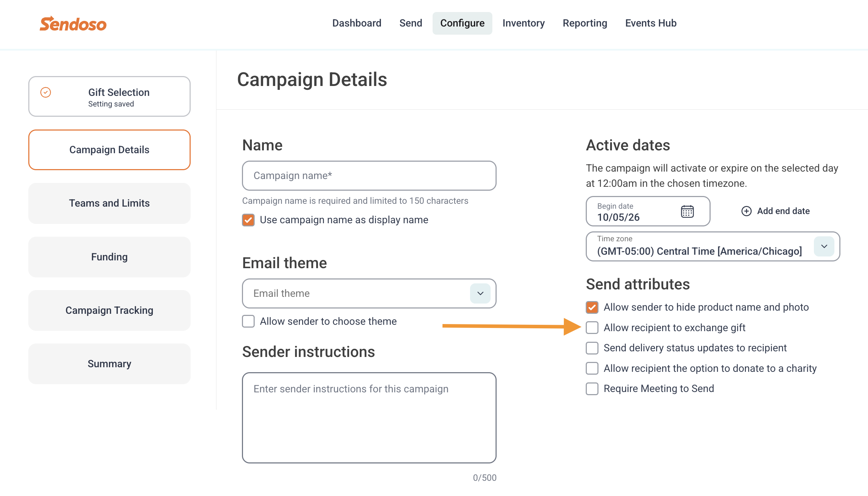
Task: Check Send delivery status updates to recipient
Action: tap(592, 348)
